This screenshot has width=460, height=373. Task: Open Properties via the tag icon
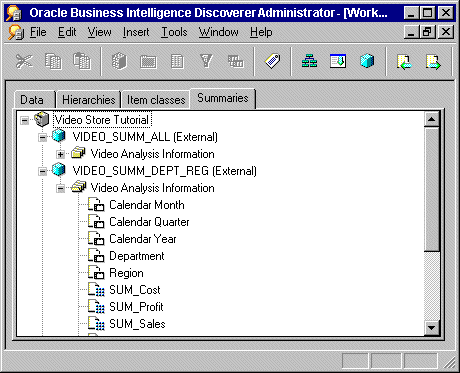[272, 61]
